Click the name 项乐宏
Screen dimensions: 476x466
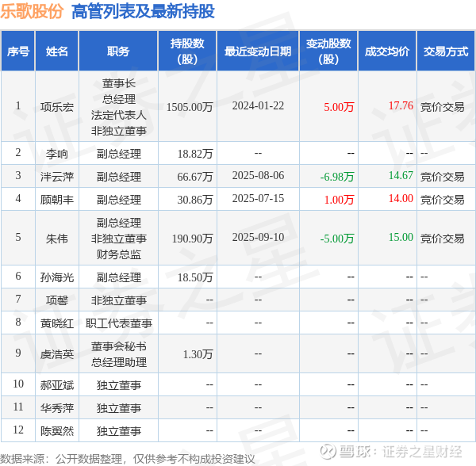(x=57, y=107)
